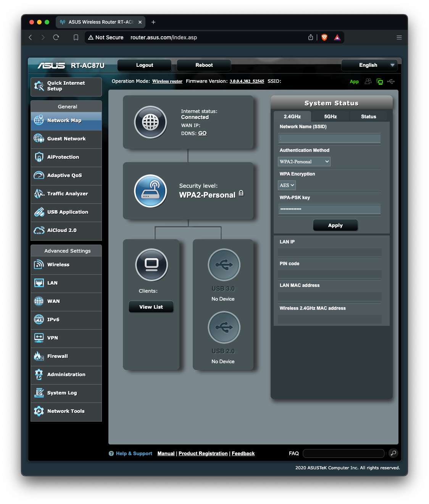Open a new browser tab

pos(153,22)
